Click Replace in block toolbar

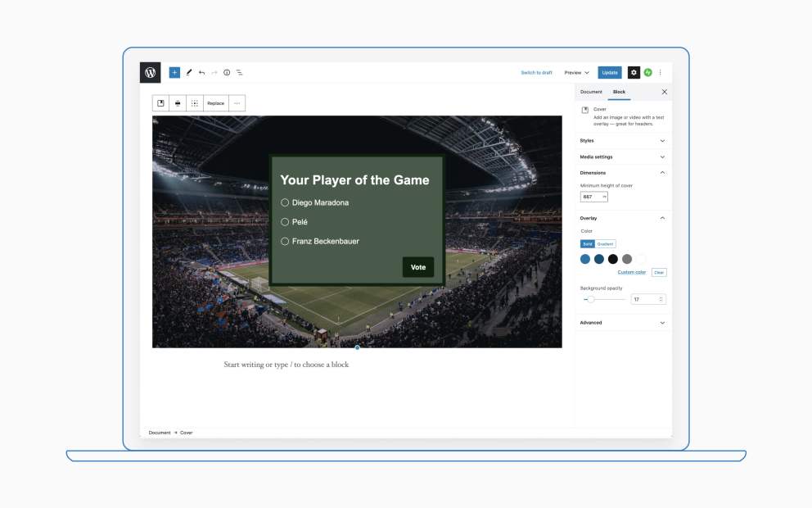click(216, 103)
